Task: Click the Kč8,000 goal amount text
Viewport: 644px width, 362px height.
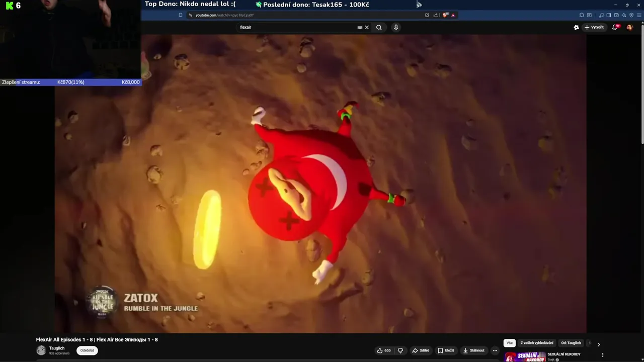Action: pos(130,82)
